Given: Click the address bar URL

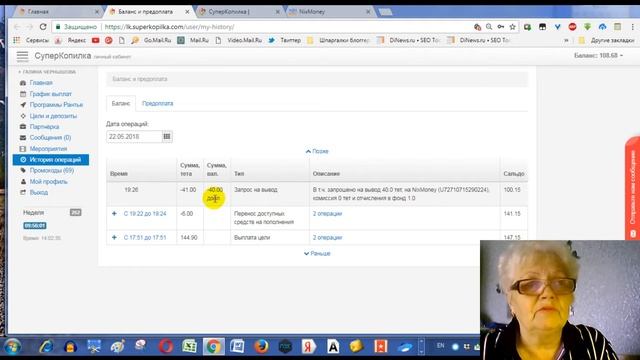Looking at the screenshot, I should [169, 27].
